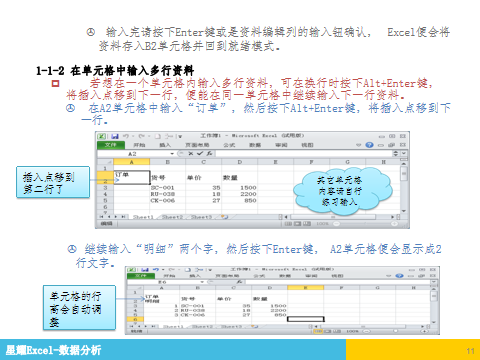This screenshot has width=480, height=360.
Task: Click Page Layout view button in the A2 window status bar
Action: 297,224
